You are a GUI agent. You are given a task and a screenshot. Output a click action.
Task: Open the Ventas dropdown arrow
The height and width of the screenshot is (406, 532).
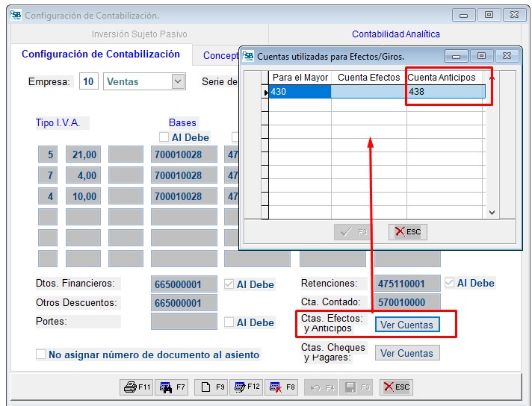click(178, 81)
